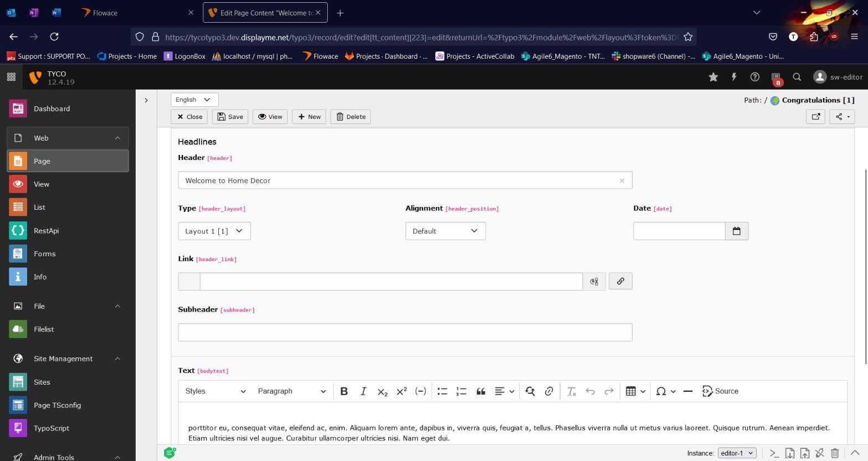Insert a horizontal line in the body text
Screen dimensions: 868x461
687,391
